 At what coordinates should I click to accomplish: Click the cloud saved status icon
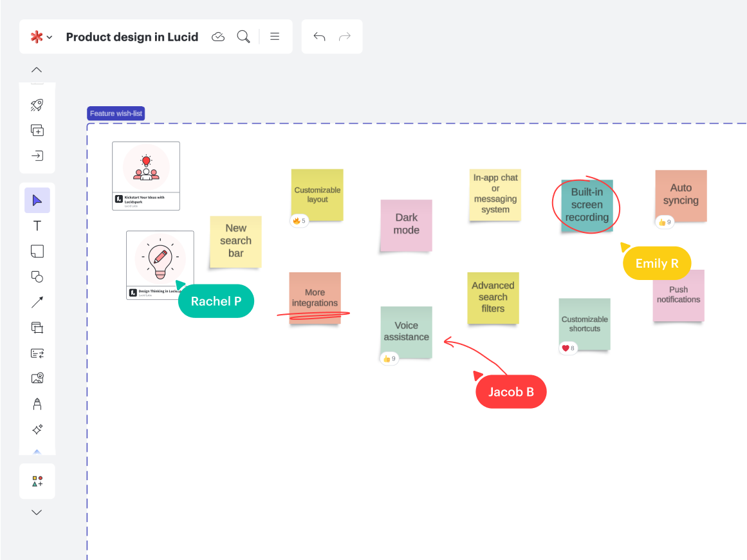pyautogui.click(x=218, y=37)
